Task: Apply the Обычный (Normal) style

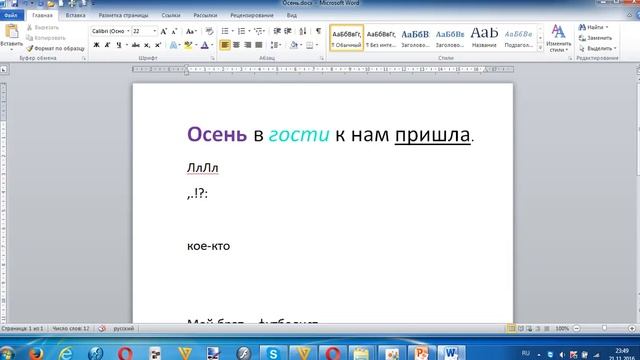Action: 347,38
